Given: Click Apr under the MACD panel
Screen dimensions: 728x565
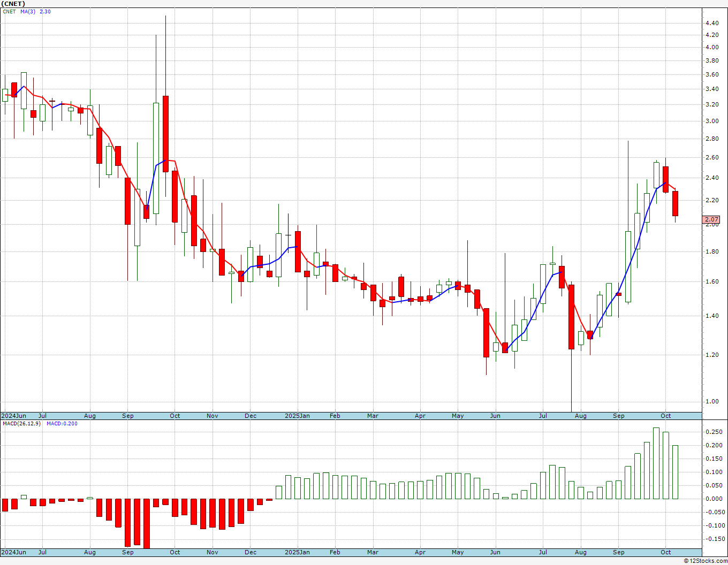Looking at the screenshot, I should click(420, 552).
